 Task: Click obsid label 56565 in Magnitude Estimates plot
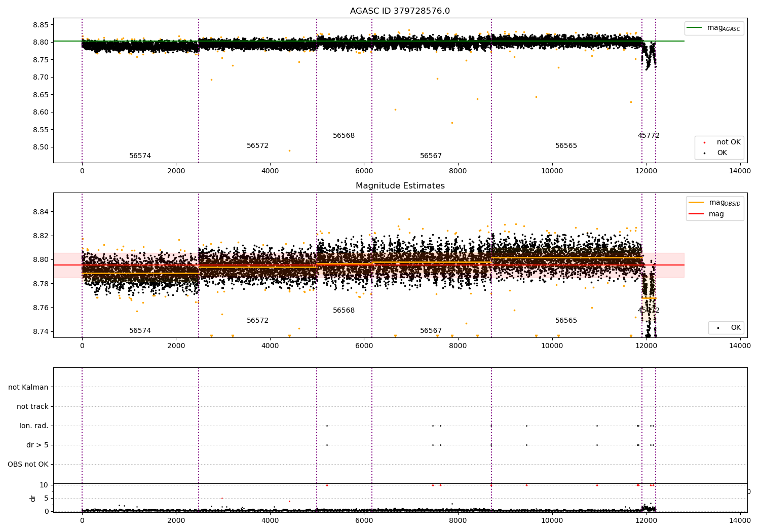566,321
